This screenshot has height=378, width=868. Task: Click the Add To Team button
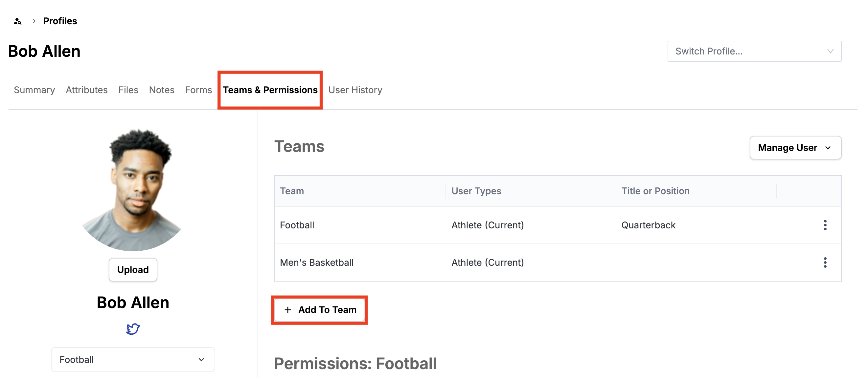coord(319,310)
